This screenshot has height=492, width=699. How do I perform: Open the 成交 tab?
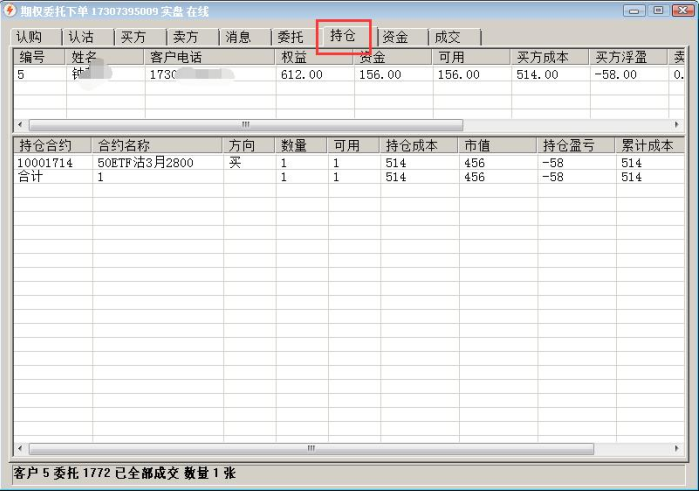452,37
